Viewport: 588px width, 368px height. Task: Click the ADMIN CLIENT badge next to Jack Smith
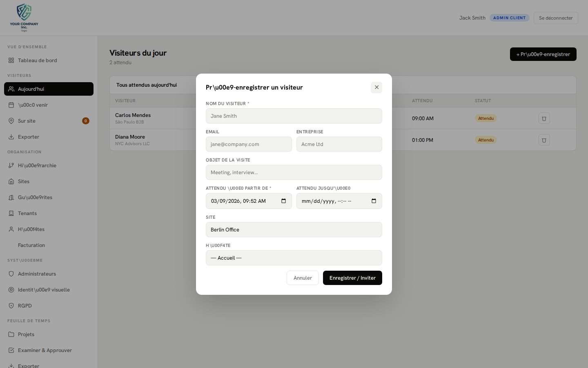point(509,18)
